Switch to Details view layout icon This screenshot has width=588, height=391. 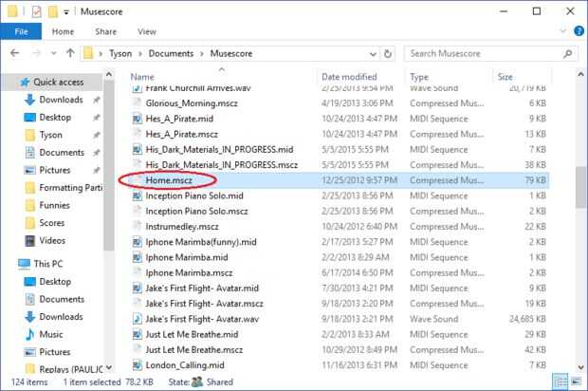pos(560,382)
